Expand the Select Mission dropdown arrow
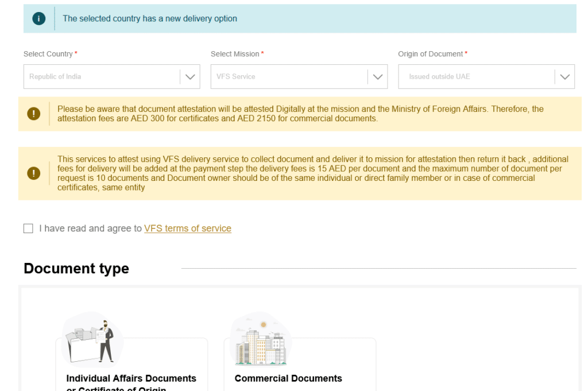The image size is (588, 391). 378,77
